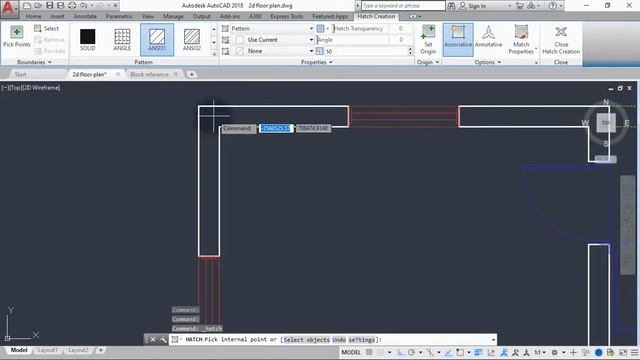The image size is (640, 360).
Task: Open the View ribbon tab
Action: coord(148,16)
